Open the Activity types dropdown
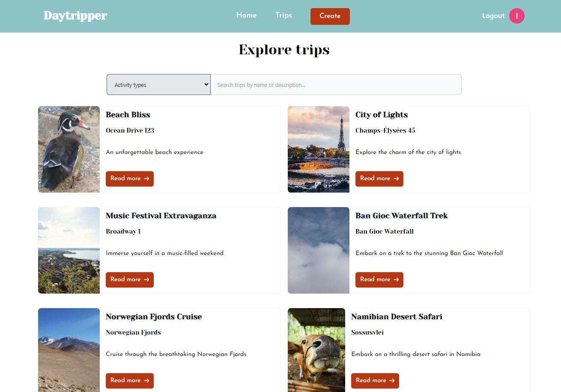This screenshot has width=561, height=392. [x=158, y=85]
